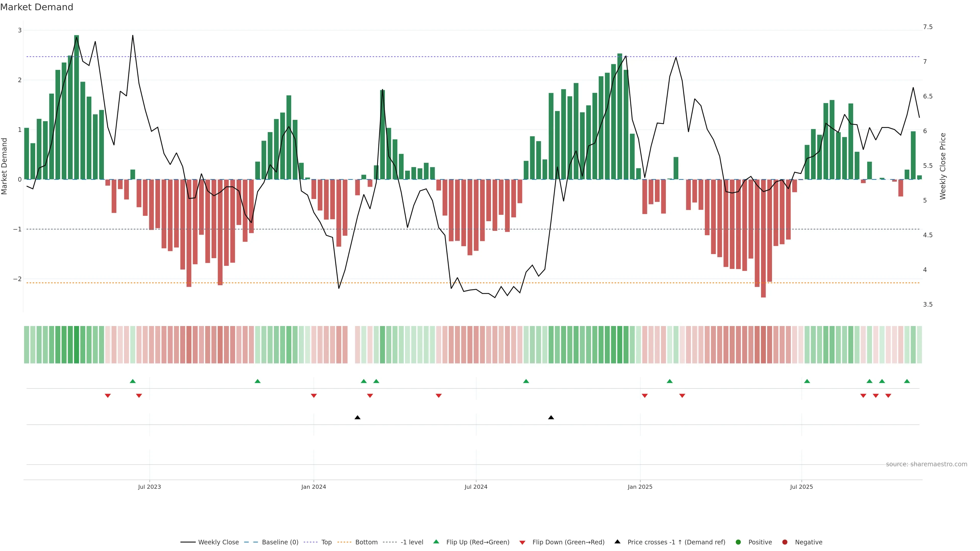Click Flip Up green triangle legend icon
The width and height of the screenshot is (980, 551).
(436, 542)
